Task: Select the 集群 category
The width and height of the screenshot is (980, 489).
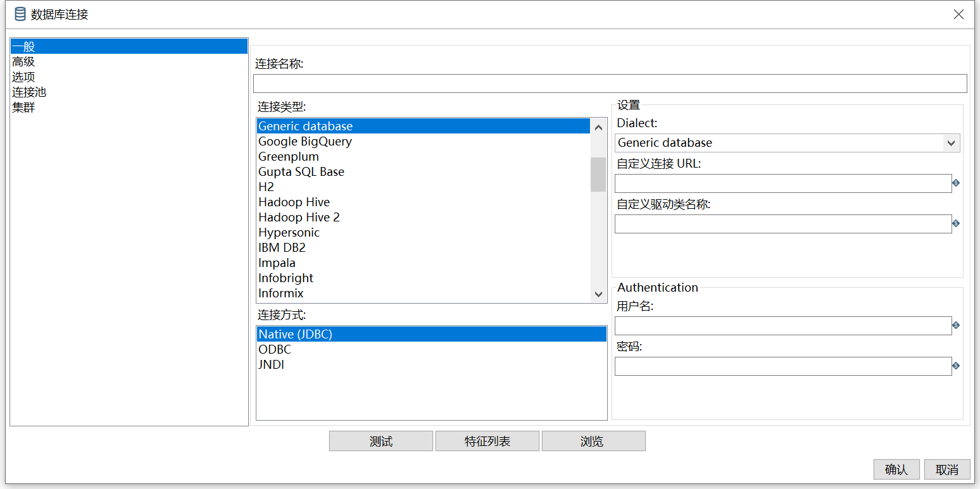Action: [x=129, y=107]
